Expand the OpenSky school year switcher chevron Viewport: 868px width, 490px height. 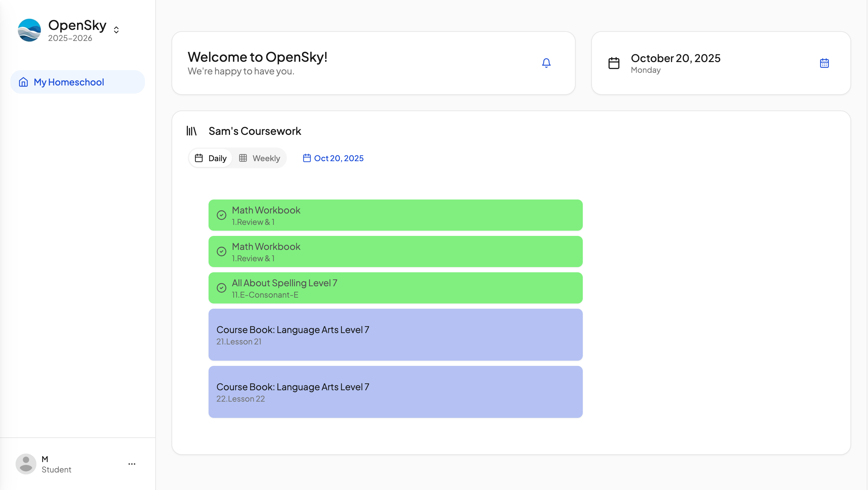pos(116,30)
